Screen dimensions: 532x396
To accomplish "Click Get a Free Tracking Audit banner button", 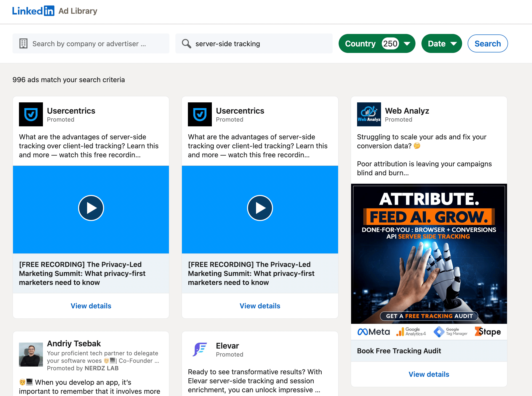I will click(x=429, y=316).
